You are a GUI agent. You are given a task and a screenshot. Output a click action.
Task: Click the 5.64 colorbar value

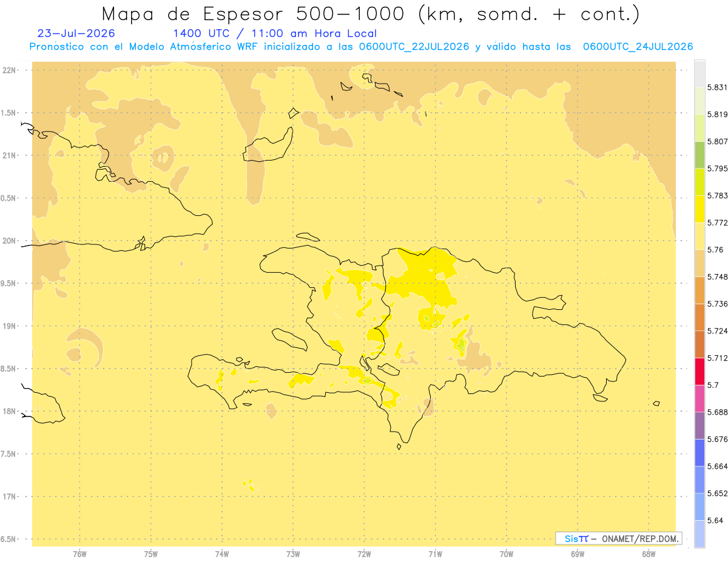(715, 521)
